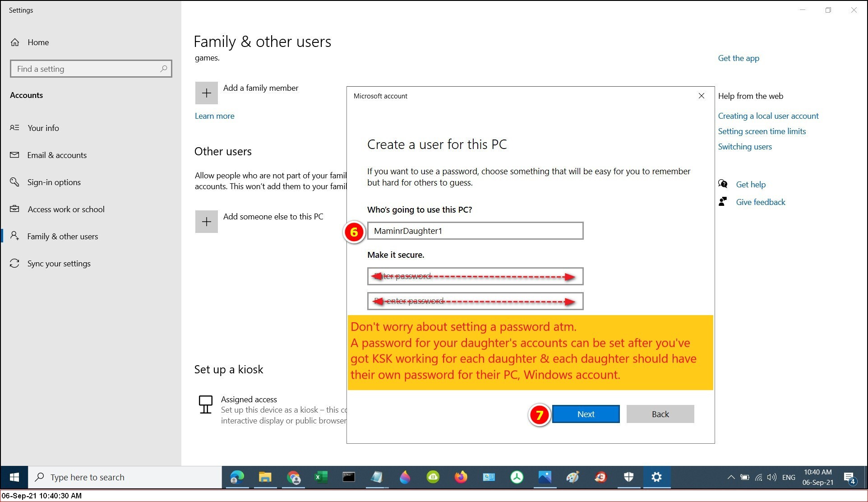The width and height of the screenshot is (868, 502).
Task: Click the username field with MaminrDaughter1
Action: click(475, 231)
